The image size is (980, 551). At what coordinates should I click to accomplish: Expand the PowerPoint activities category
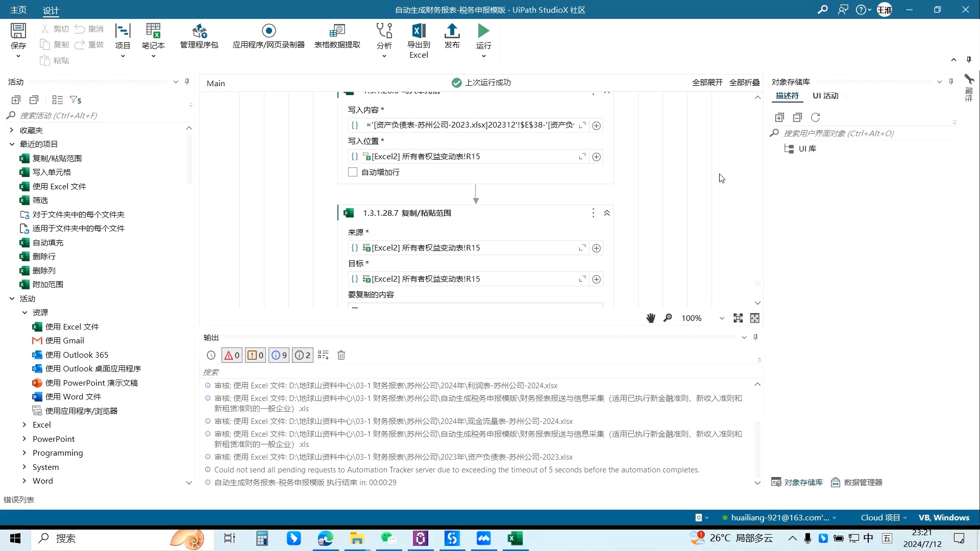pos(24,439)
